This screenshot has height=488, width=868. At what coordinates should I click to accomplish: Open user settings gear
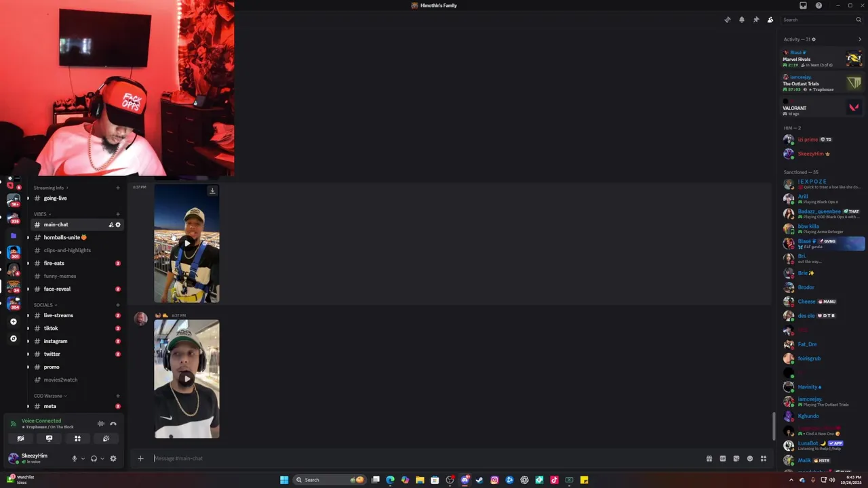[x=113, y=459]
